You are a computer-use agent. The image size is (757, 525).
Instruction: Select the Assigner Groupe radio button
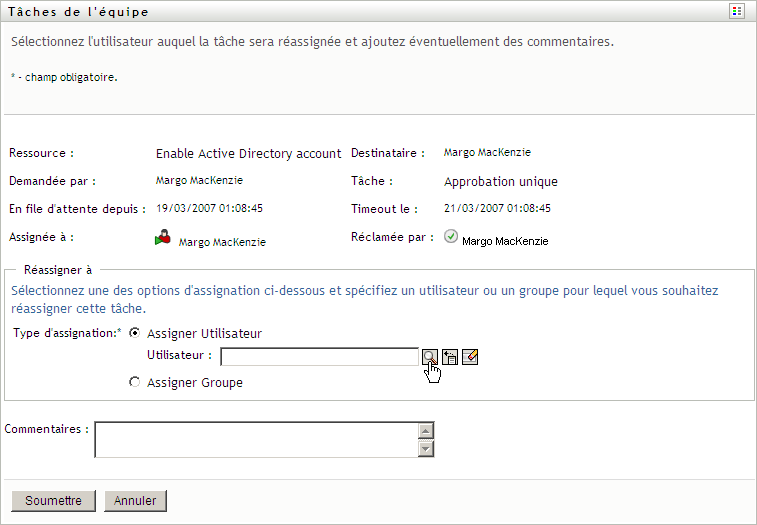pos(135,382)
